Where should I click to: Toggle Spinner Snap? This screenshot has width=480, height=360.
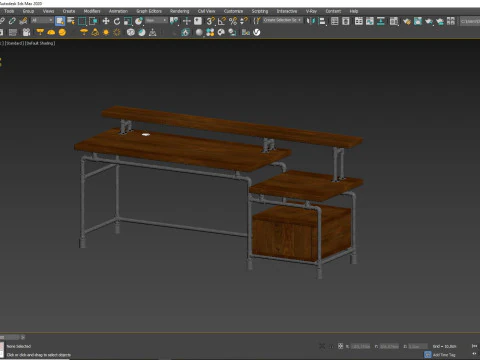tap(244, 21)
